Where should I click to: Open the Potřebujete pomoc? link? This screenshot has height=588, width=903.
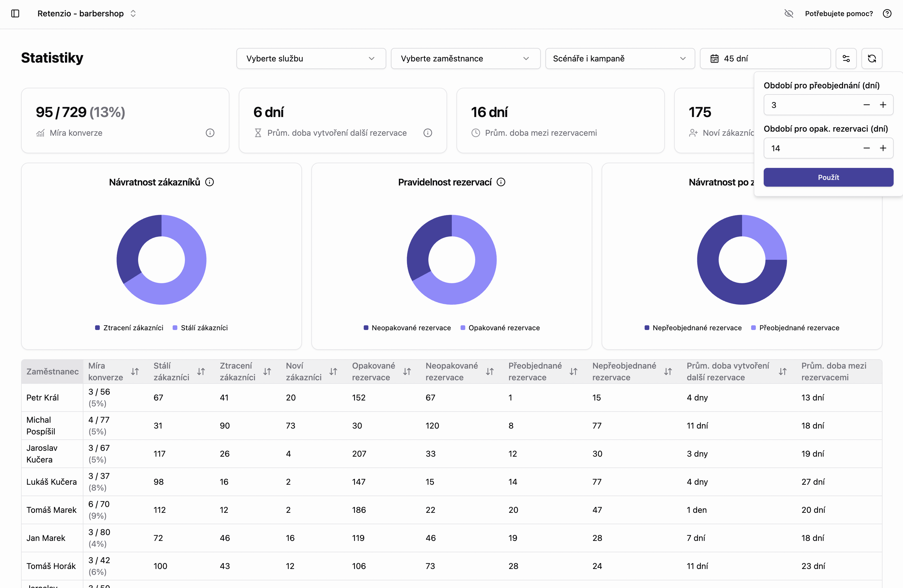point(839,13)
